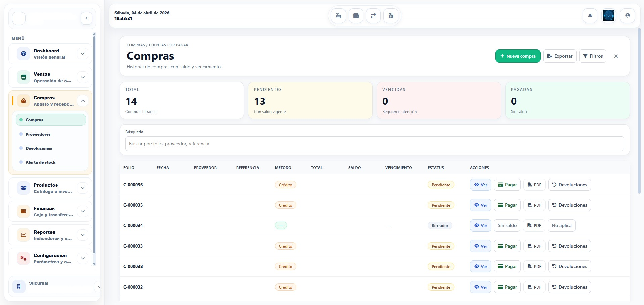This screenshot has width=644, height=305.
Task: Click the search field for purchases
Action: coord(374,144)
